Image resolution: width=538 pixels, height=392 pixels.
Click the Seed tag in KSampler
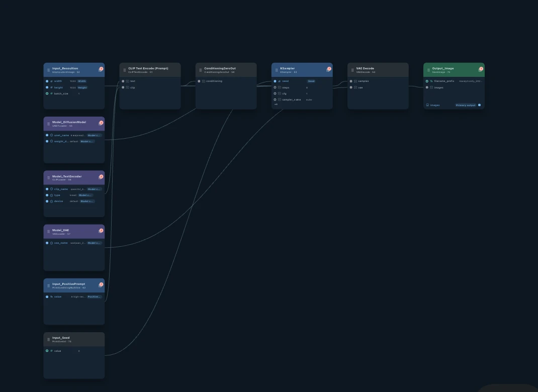tap(311, 81)
